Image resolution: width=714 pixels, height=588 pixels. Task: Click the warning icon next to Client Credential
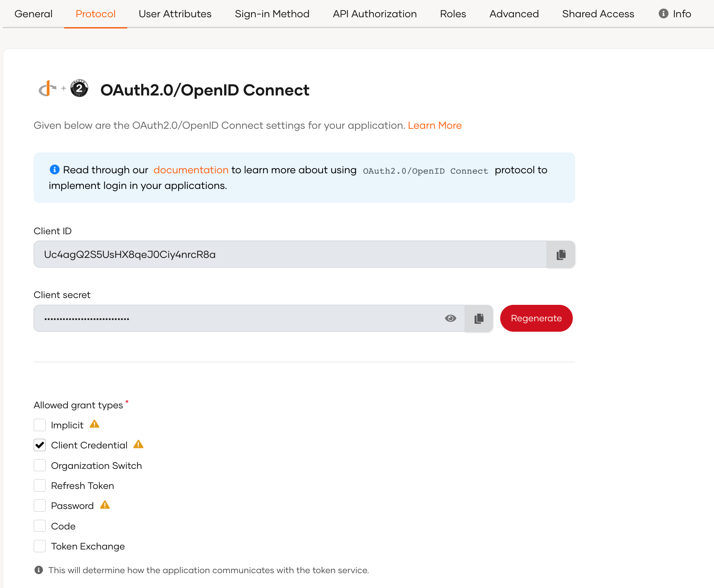coord(138,444)
